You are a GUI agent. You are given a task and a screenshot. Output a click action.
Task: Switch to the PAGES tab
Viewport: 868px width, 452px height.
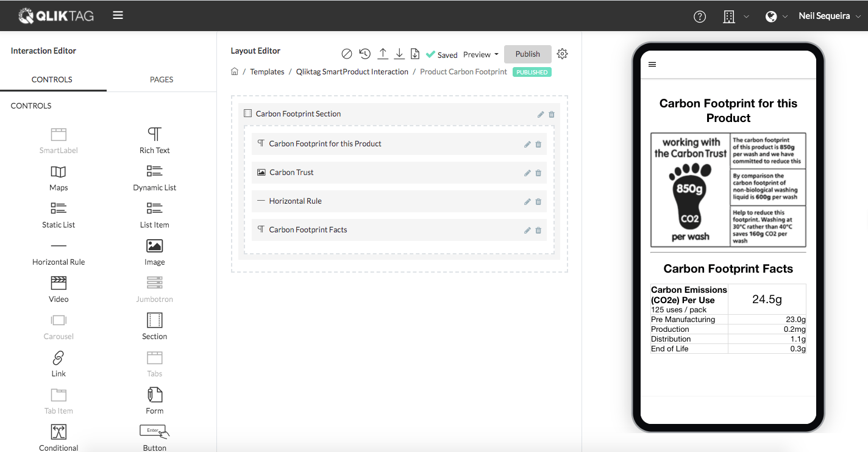tap(162, 79)
